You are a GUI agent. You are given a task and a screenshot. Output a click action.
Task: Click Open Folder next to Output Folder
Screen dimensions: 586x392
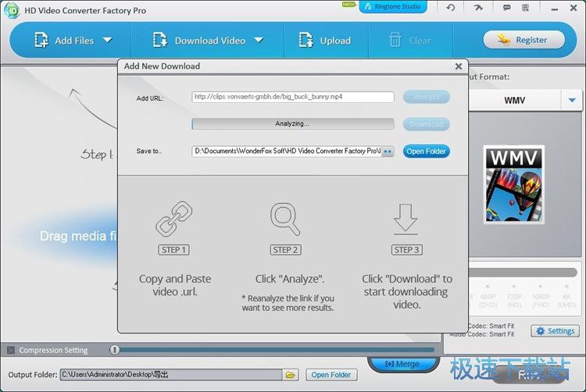[331, 375]
